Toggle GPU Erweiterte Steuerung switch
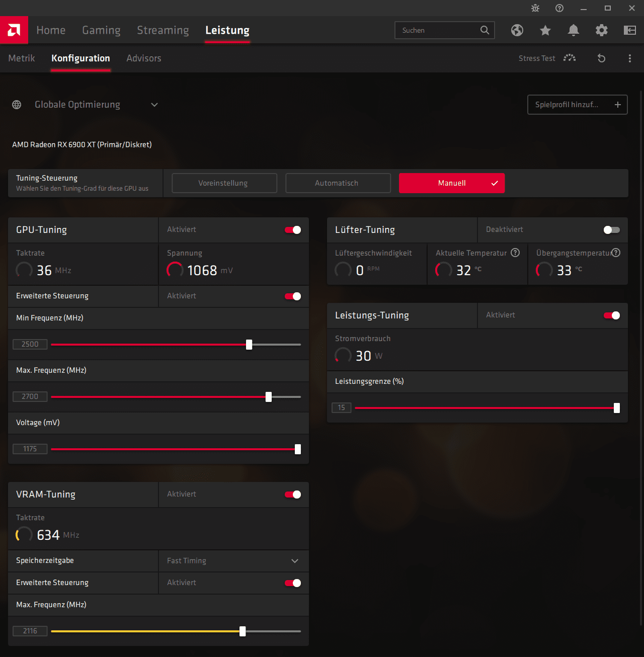This screenshot has height=657, width=644. (293, 296)
